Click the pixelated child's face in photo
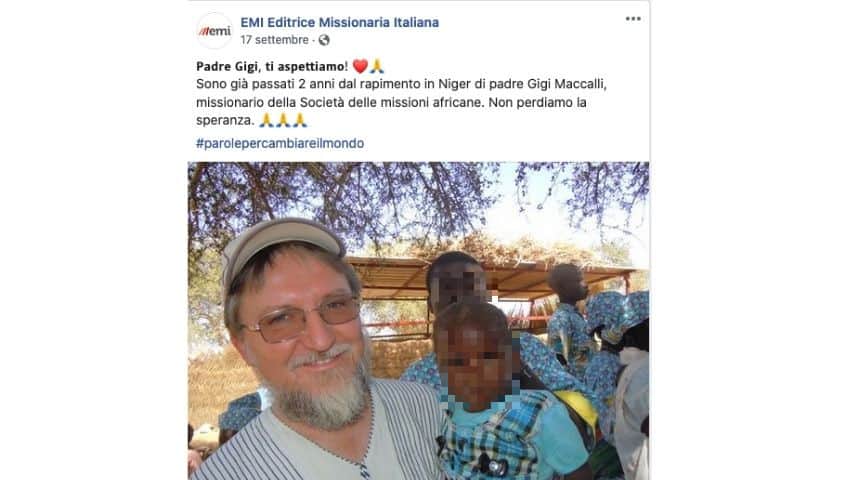Screen dimensions: 854x480 [x=473, y=362]
